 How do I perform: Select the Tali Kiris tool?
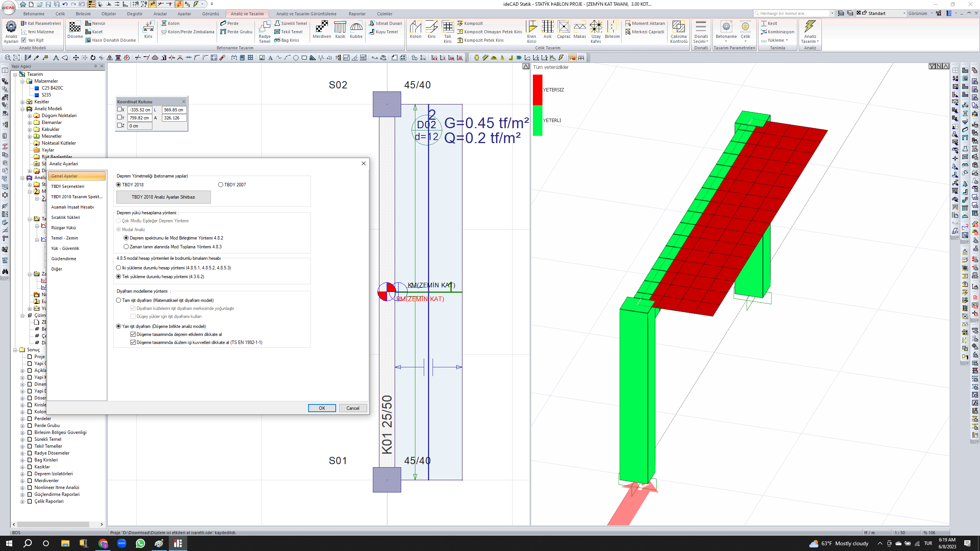(448, 32)
